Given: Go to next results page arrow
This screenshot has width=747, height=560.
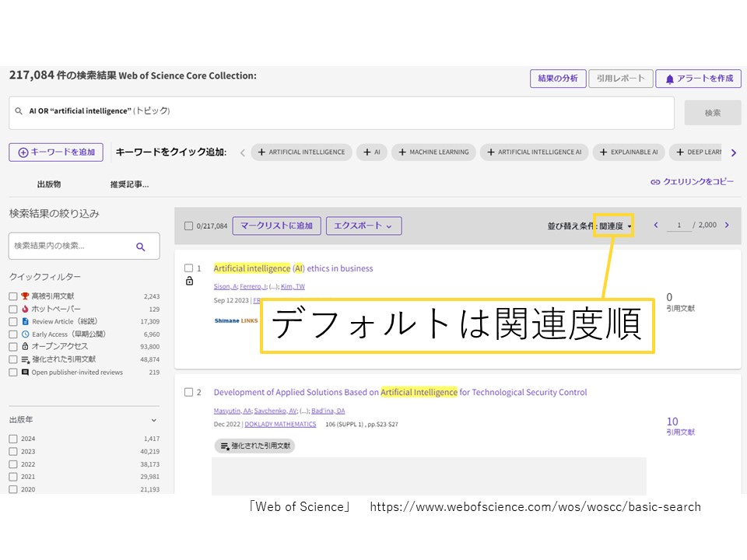Looking at the screenshot, I should coord(727,226).
